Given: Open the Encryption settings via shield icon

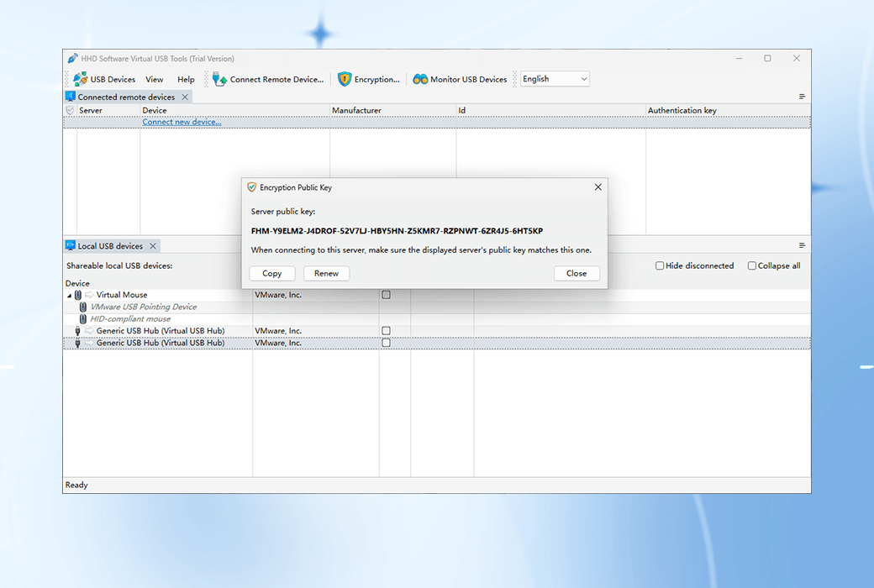Looking at the screenshot, I should coord(345,79).
